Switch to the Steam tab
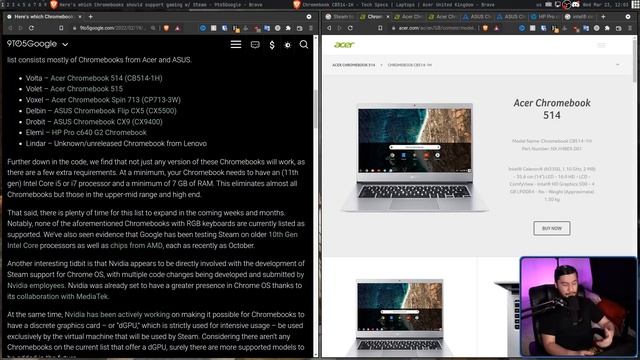Viewport: 640px width, 360px height. tap(340, 17)
